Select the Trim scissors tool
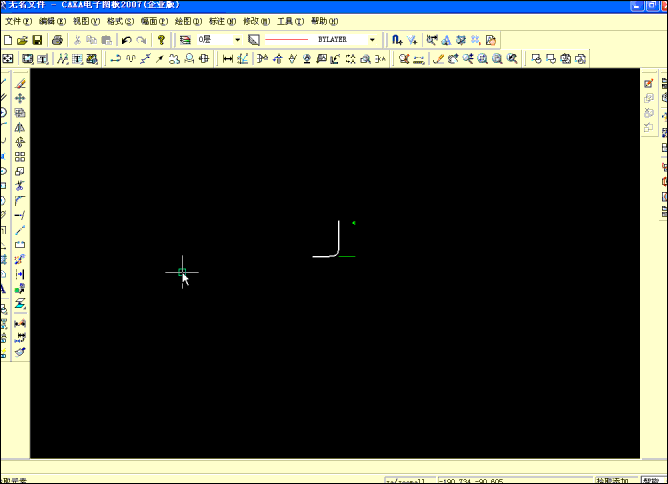The image size is (668, 484). (x=20, y=186)
